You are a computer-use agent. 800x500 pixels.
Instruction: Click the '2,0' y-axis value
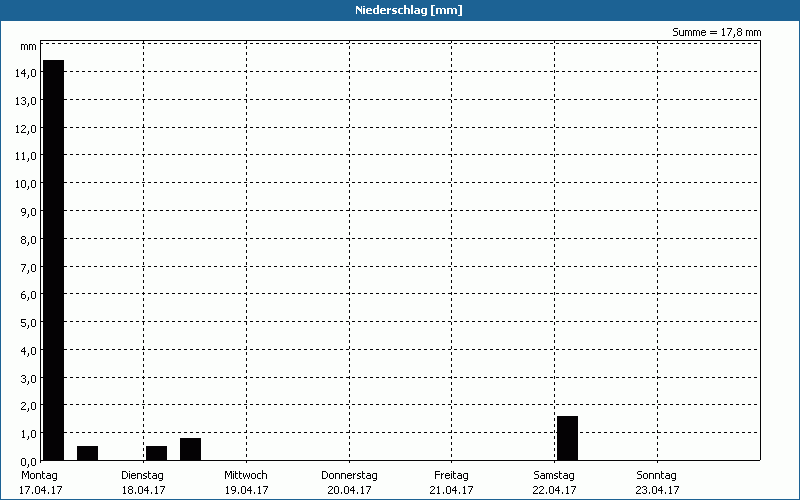point(28,406)
